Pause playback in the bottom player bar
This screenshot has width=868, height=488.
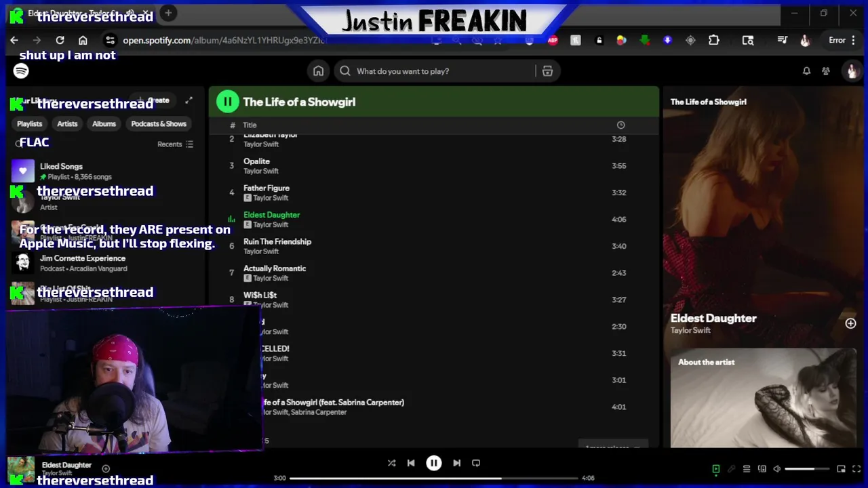click(433, 463)
